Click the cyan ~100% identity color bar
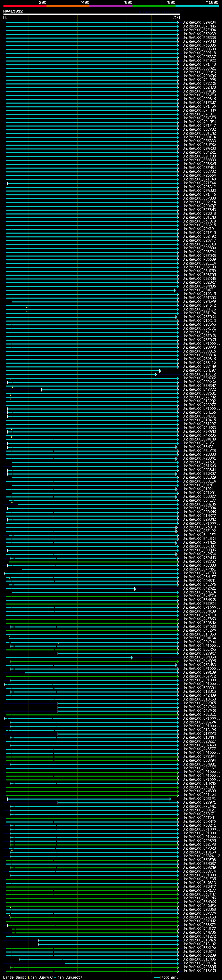The image size is (222, 980). click(x=197, y=6)
